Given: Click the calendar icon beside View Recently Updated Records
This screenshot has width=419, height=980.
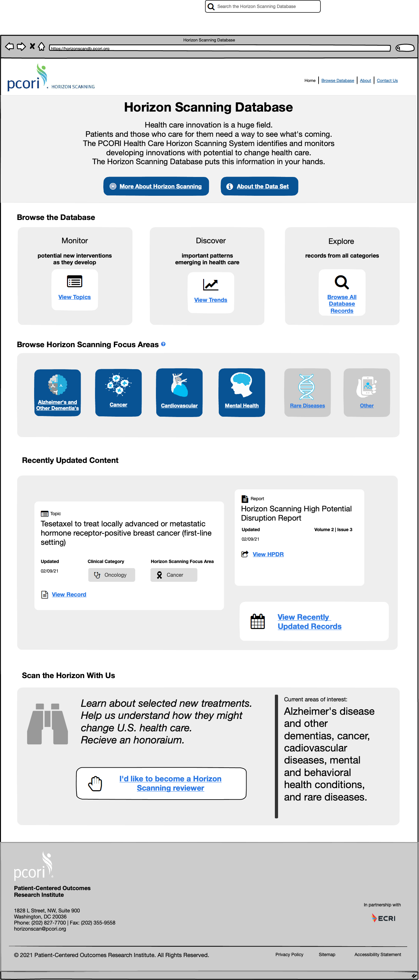Looking at the screenshot, I should click(x=258, y=621).
